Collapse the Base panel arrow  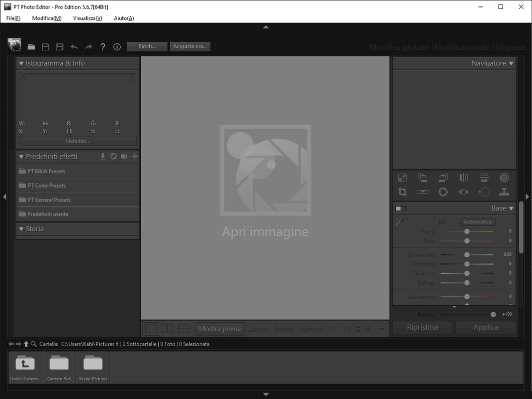tap(512, 208)
